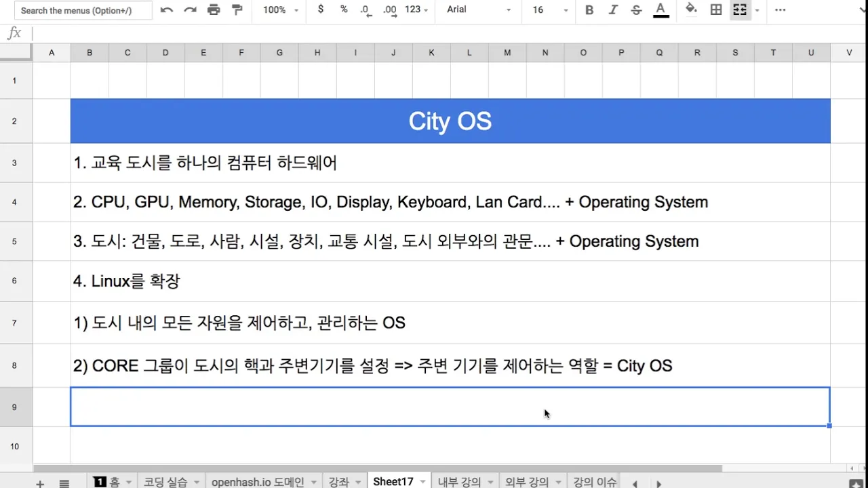Image resolution: width=868 pixels, height=488 pixels.
Task: Select the cell starting '2. CPU, GPU, Memory'
Action: [x=450, y=202]
